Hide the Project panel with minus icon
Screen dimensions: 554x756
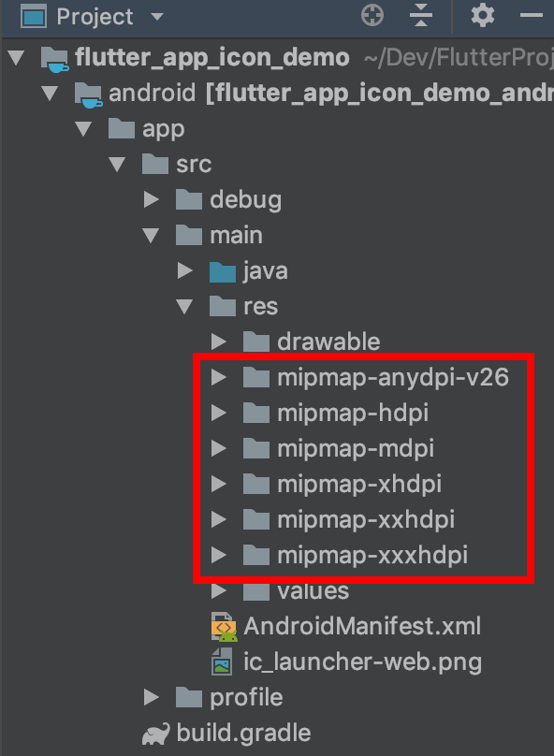pos(532,15)
